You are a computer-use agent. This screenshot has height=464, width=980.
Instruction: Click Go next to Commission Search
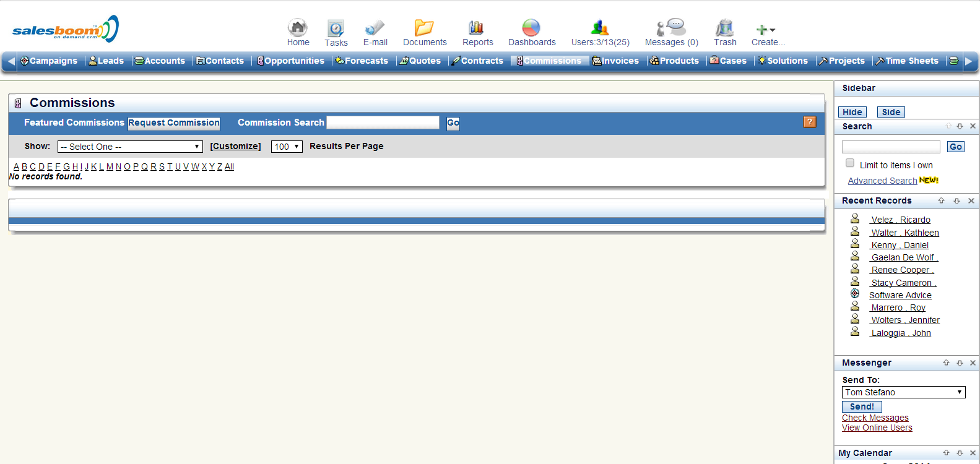[x=453, y=122]
